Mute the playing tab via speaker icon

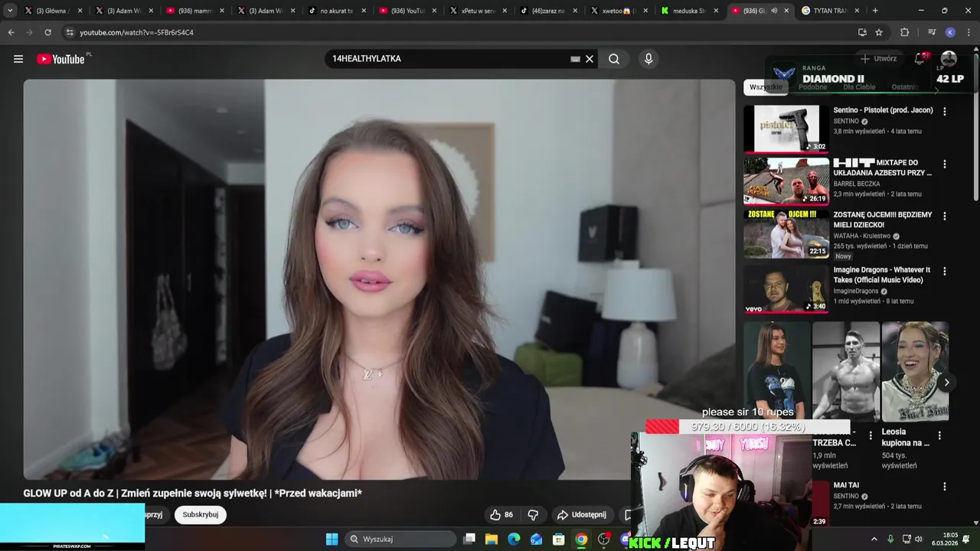click(x=774, y=11)
